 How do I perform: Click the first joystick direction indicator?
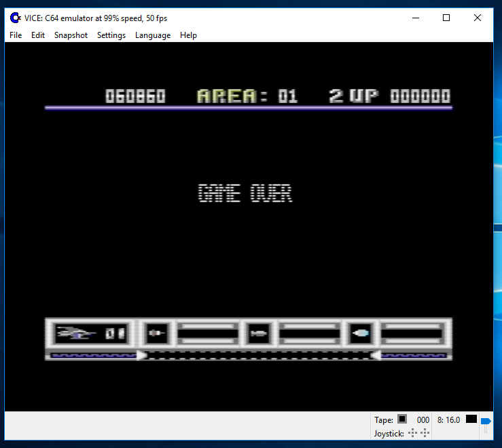point(412,433)
